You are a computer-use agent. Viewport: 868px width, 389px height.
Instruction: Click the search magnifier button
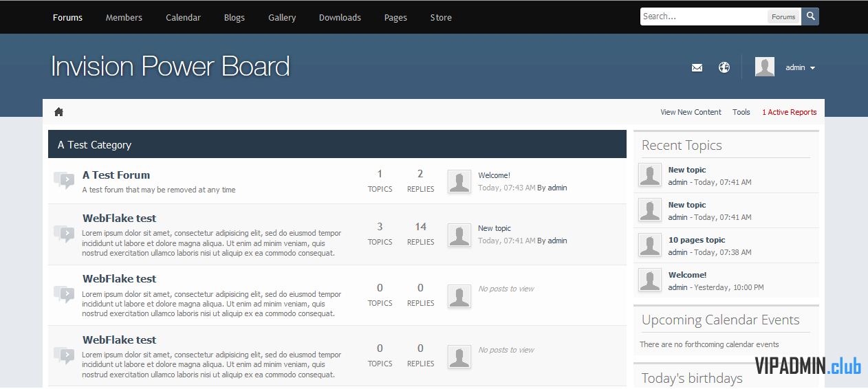(810, 16)
